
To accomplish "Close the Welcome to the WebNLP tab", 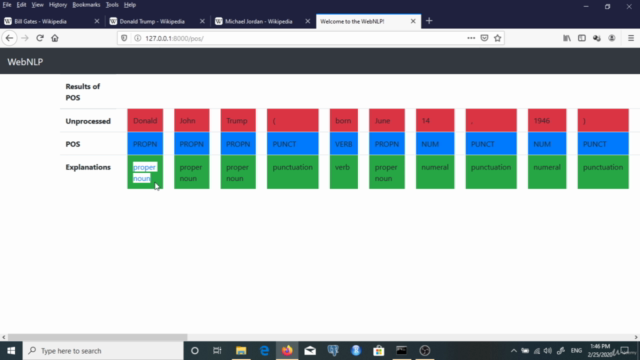I will click(x=413, y=21).
